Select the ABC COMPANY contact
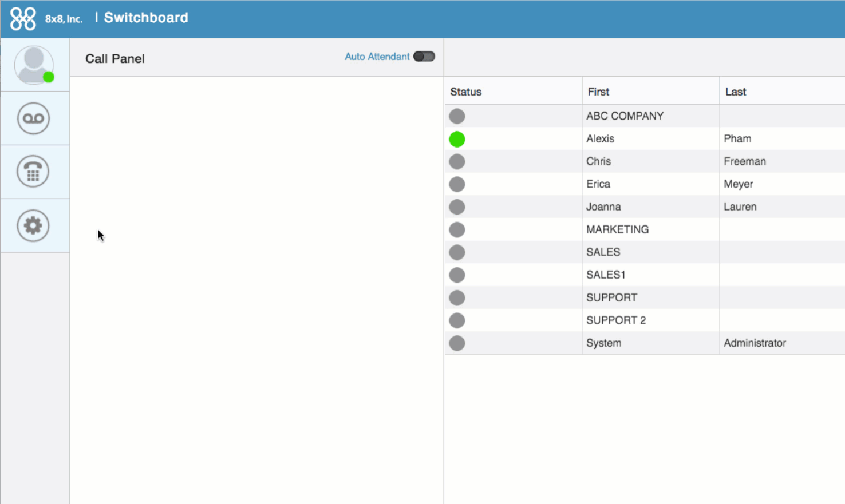This screenshot has height=504, width=845. click(x=625, y=116)
